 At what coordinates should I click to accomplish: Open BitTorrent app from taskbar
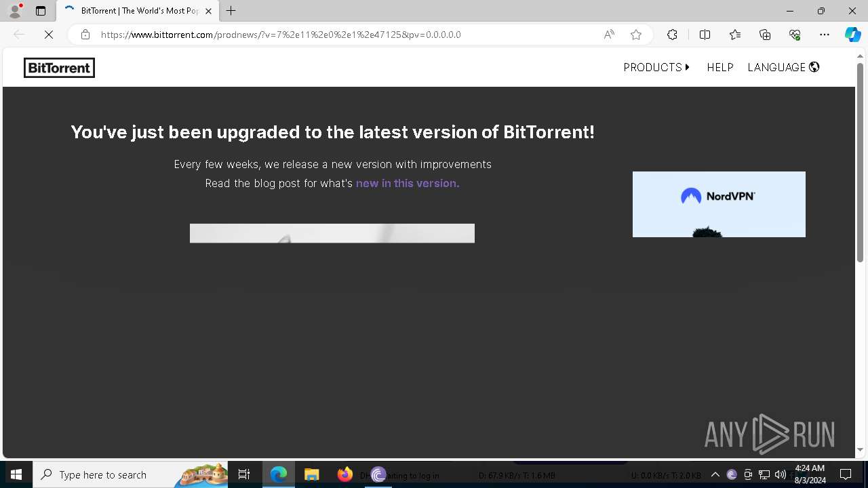tap(378, 474)
